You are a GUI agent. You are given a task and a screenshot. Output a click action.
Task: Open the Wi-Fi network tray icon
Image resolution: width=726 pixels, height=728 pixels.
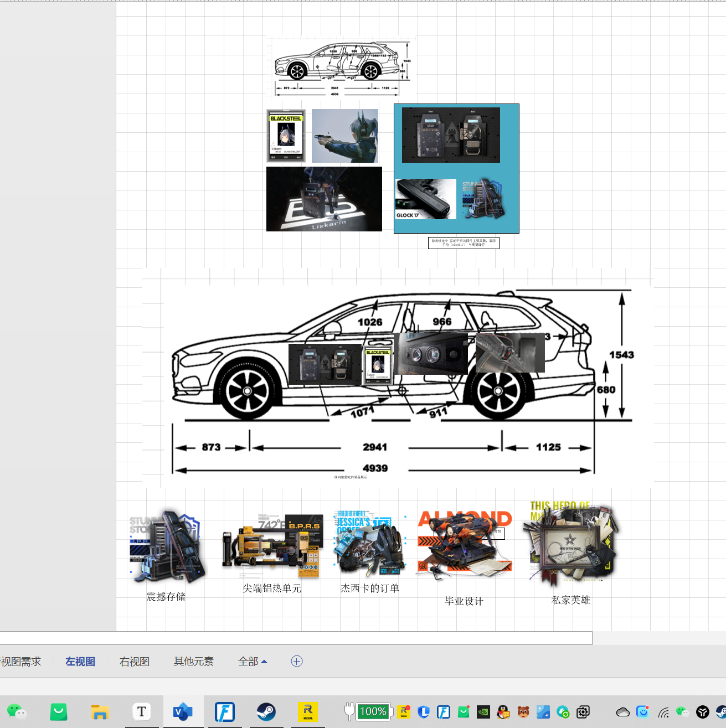[663, 712]
